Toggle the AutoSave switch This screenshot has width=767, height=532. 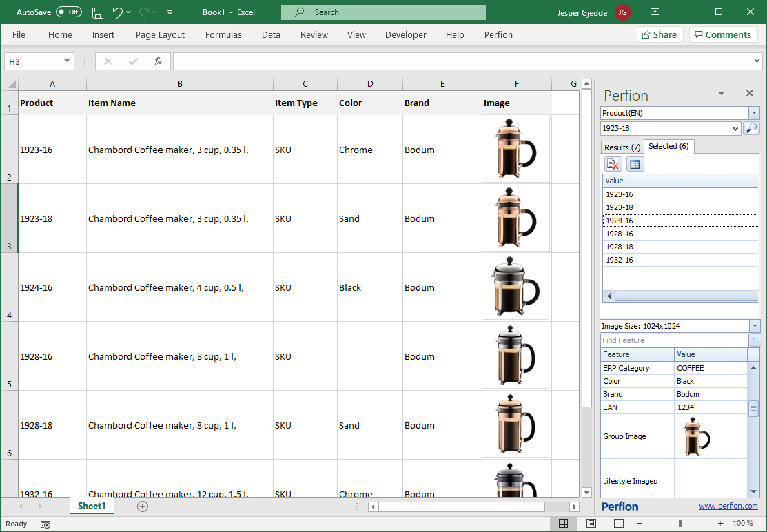68,12
